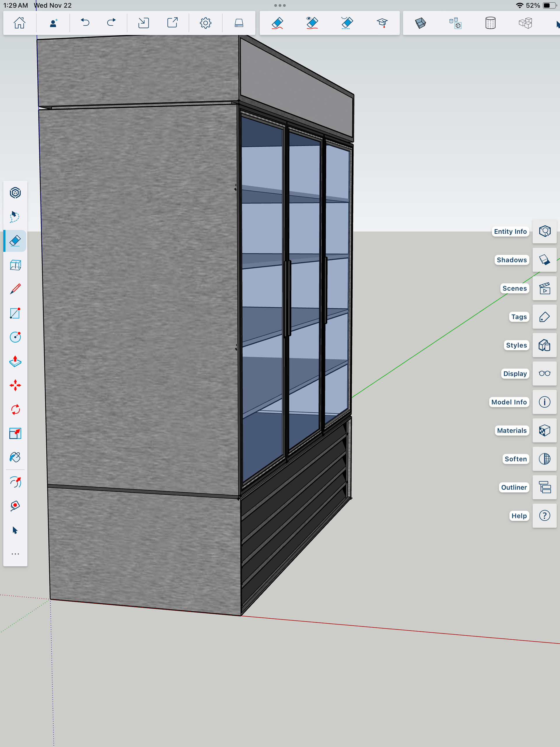Select the Pencil line tool
Screen dimensions: 560x747
15,289
